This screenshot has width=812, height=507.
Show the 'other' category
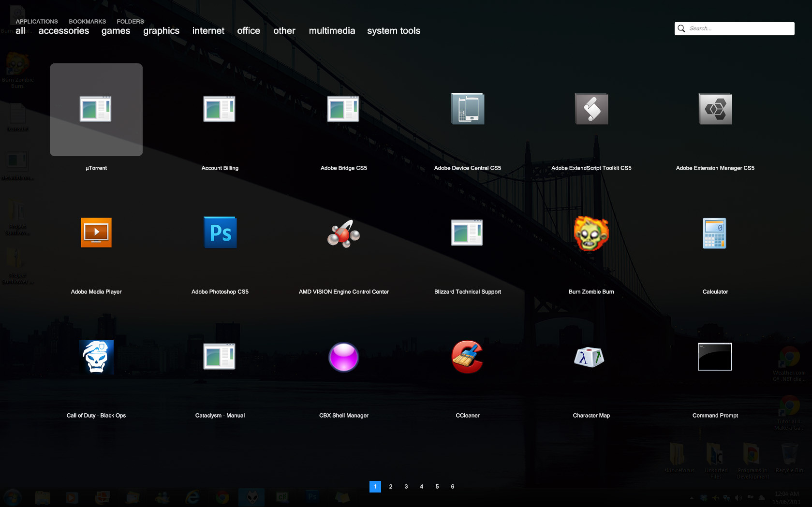284,31
